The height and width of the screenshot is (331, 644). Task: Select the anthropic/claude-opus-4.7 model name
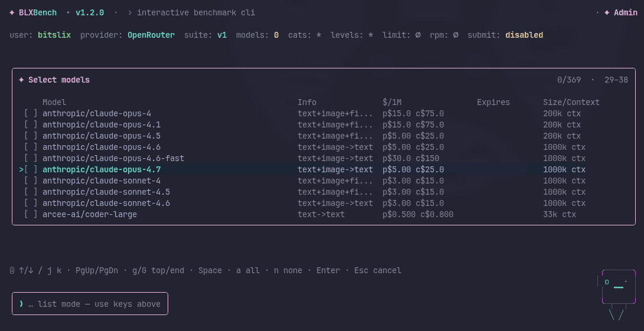click(x=102, y=169)
